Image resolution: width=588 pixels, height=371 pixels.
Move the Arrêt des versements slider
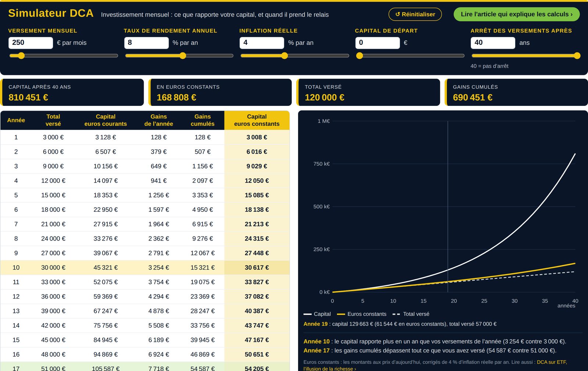tap(526, 56)
